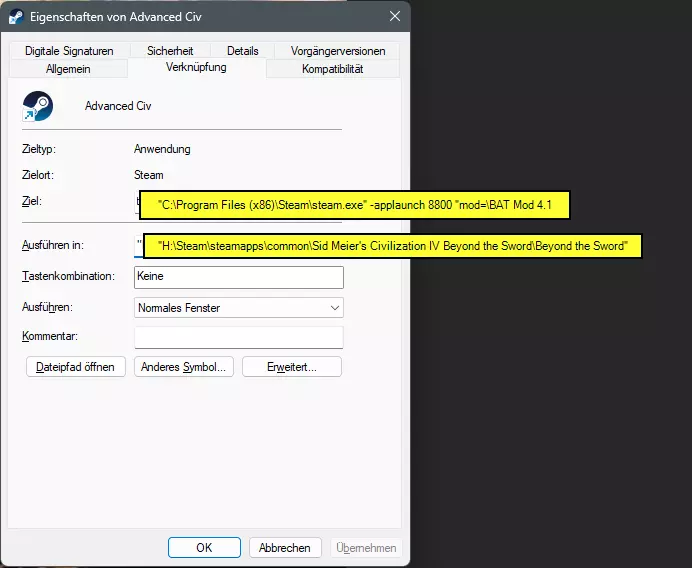Click the Steam shortcut icon for Advanced Civ
This screenshot has height=568, width=692.
(38, 106)
